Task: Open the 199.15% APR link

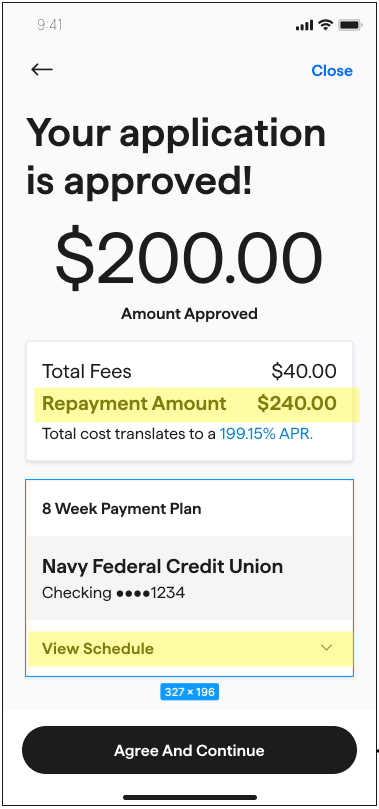Action: click(x=266, y=434)
